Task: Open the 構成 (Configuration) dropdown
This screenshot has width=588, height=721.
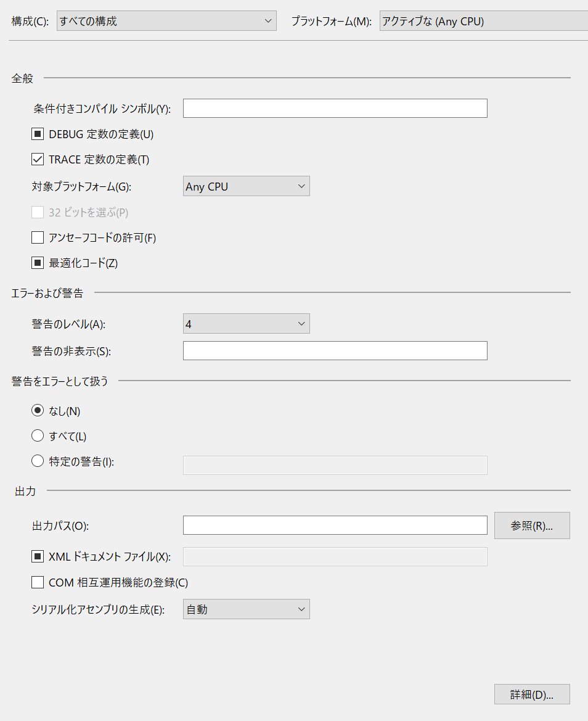Action: (x=166, y=20)
